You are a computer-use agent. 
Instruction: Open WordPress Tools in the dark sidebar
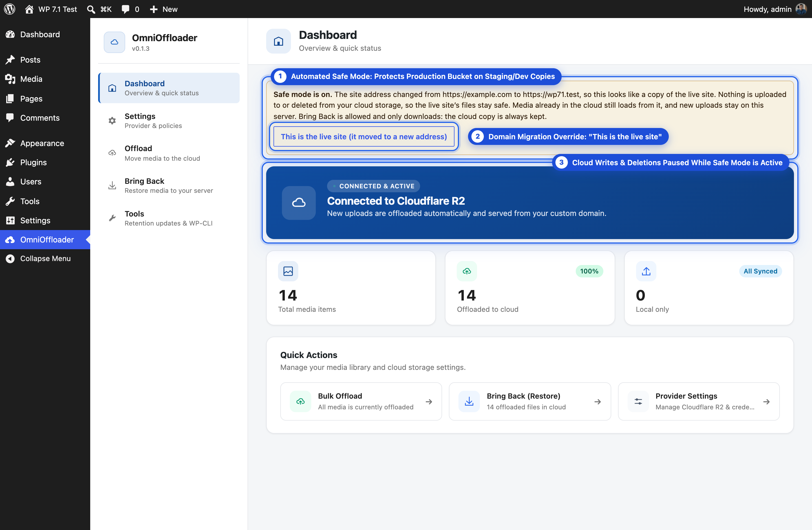(45, 201)
